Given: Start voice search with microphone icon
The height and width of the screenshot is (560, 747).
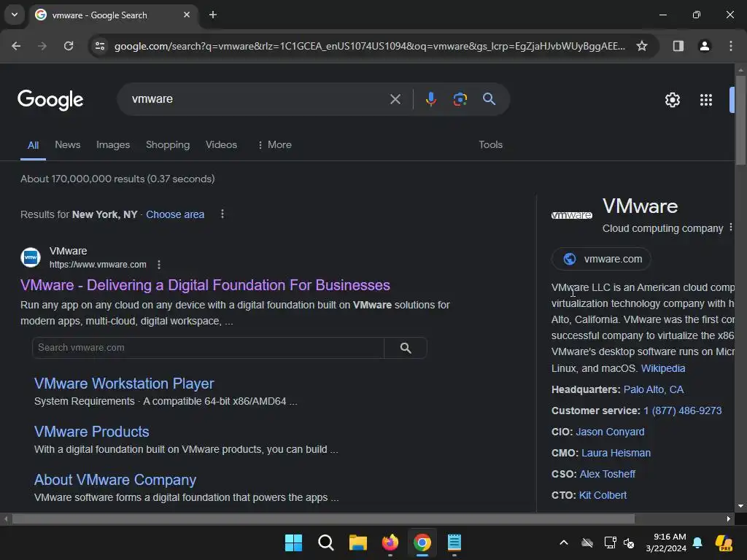Looking at the screenshot, I should 430,99.
